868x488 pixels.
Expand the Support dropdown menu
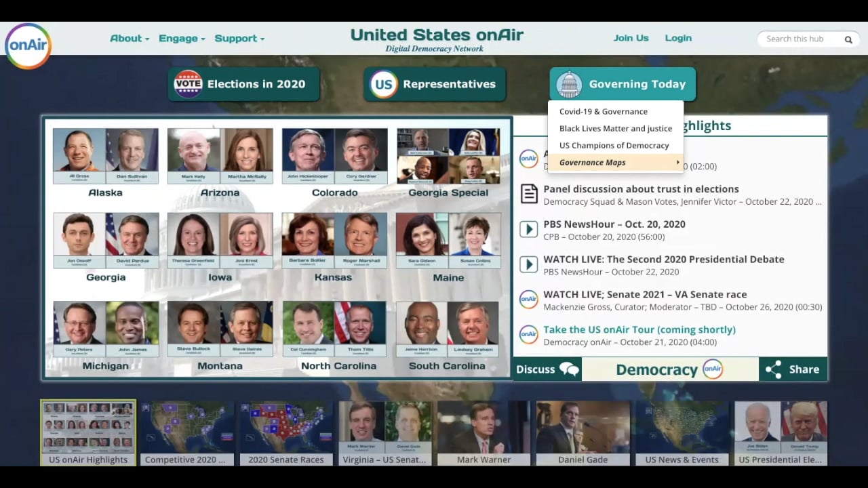[x=239, y=39]
